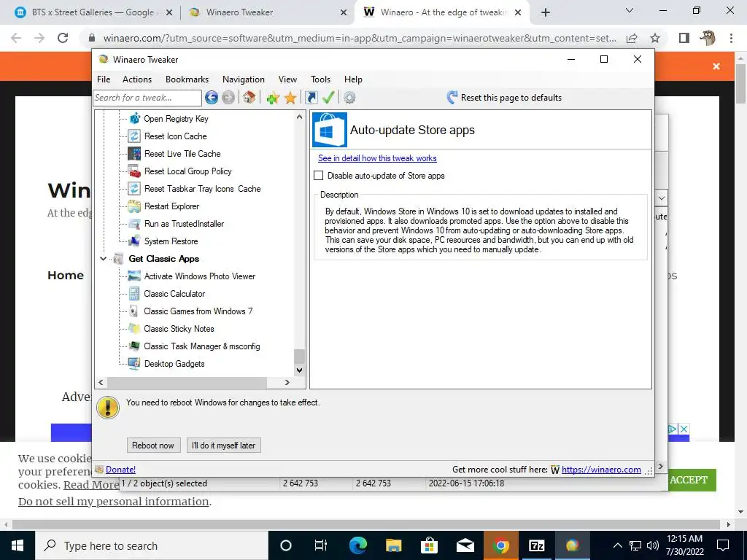The image size is (747, 560).
Task: Select Reset Tasbkar Tray Icons Cache item
Action: click(x=203, y=189)
